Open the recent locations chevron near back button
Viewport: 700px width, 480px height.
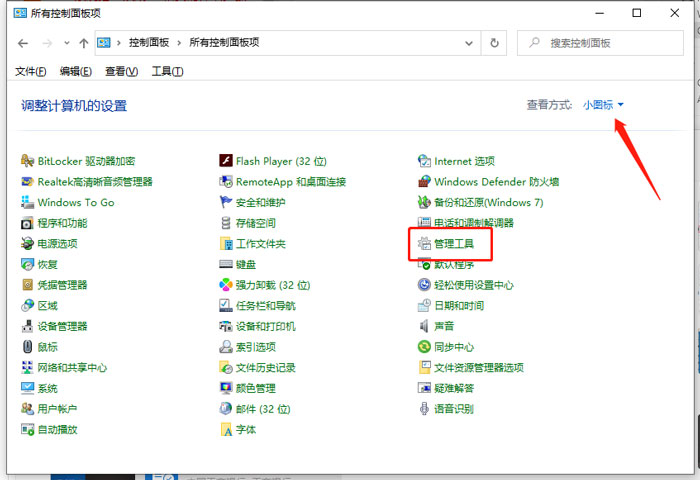[x=66, y=43]
